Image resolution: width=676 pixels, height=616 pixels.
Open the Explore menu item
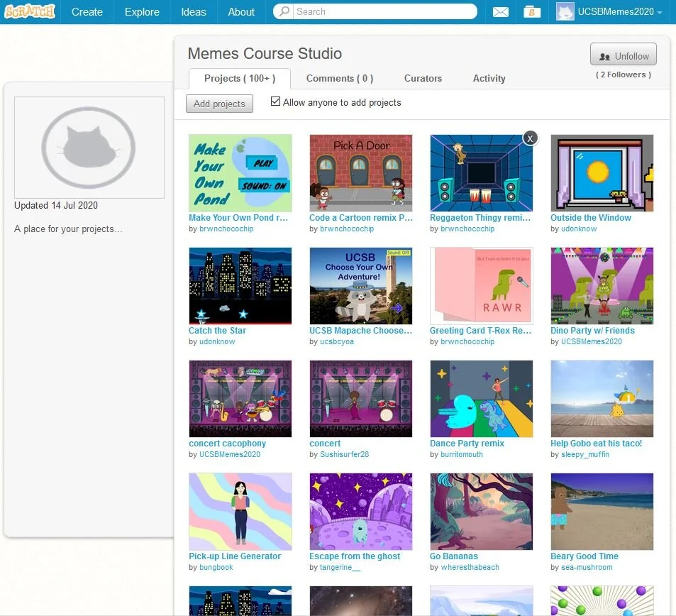(x=142, y=12)
